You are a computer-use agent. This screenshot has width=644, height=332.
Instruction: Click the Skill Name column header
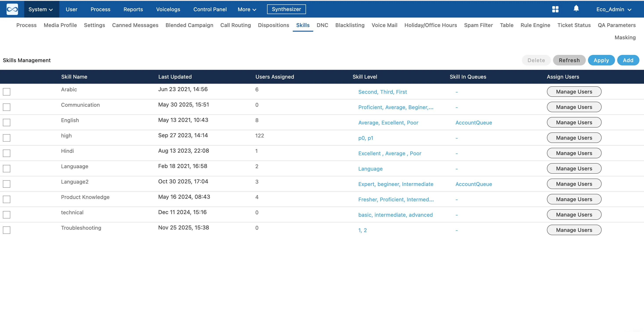coord(74,77)
